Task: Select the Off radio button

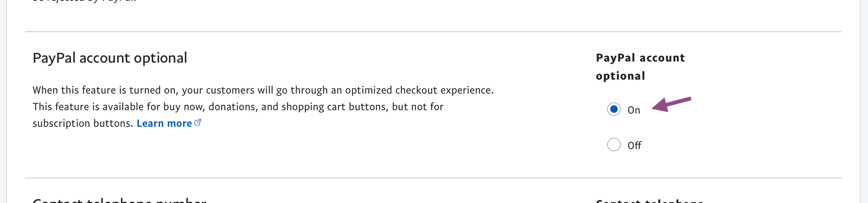Action: [614, 145]
